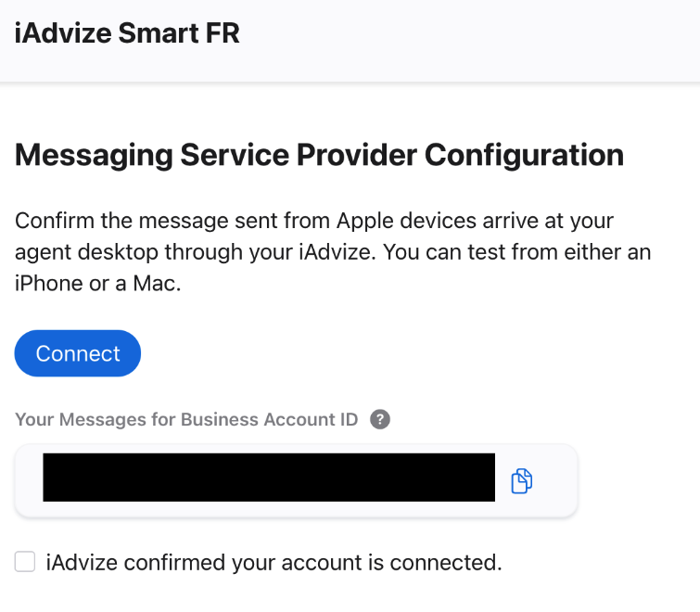The height and width of the screenshot is (612, 700).
Task: Click the word 'Smart' in the top title
Action: click(x=165, y=34)
